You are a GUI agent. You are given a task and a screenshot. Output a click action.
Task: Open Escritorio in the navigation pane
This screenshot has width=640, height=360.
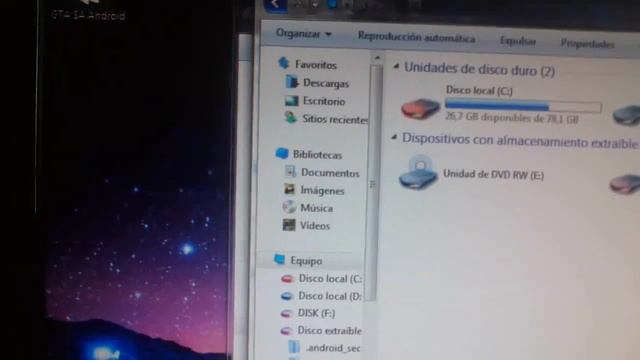click(324, 101)
